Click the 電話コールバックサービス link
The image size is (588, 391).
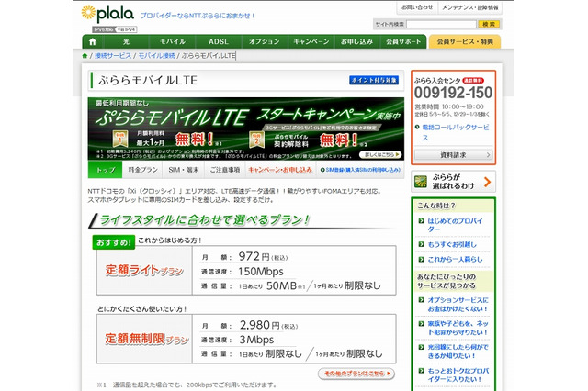pyautogui.click(x=456, y=132)
